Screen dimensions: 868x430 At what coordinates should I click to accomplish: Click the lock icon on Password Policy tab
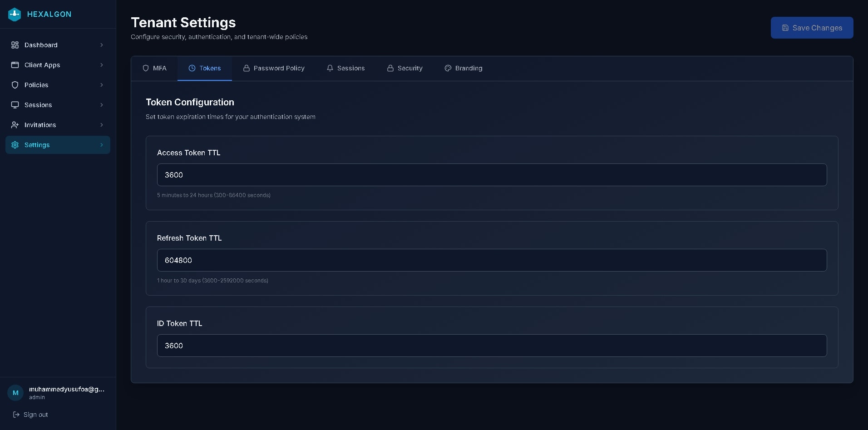click(247, 68)
